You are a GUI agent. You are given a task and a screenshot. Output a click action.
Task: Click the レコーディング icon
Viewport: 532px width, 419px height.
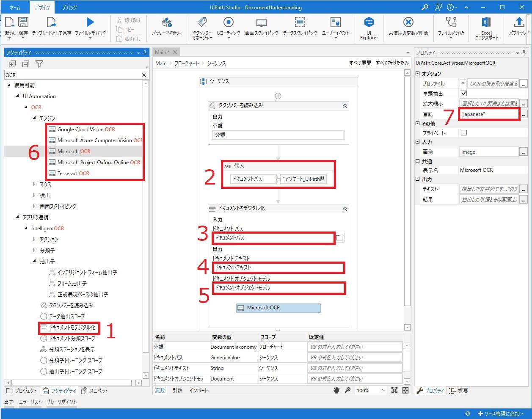point(228,22)
